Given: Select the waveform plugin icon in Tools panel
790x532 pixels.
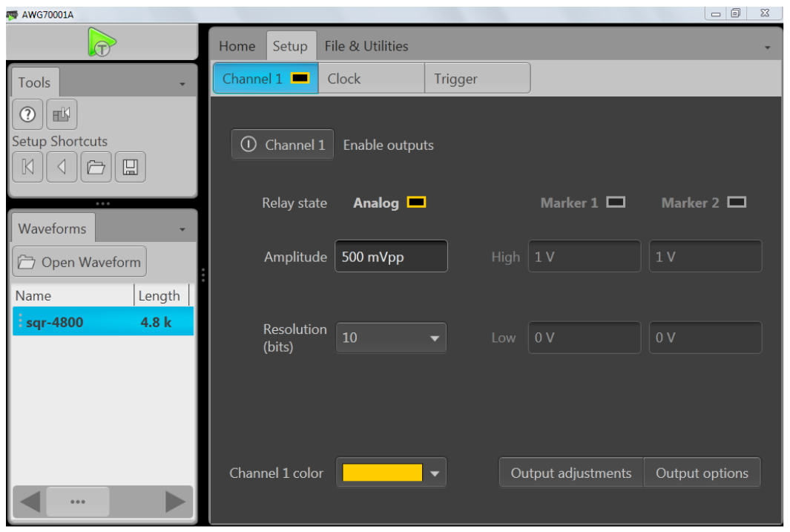Looking at the screenshot, I should tap(62, 114).
